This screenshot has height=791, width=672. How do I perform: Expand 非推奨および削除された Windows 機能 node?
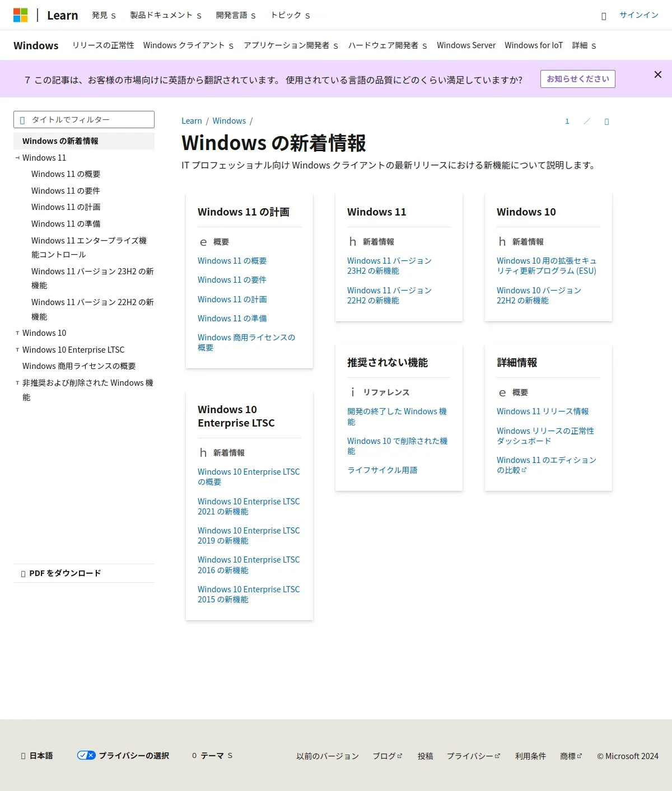pyautogui.click(x=17, y=383)
